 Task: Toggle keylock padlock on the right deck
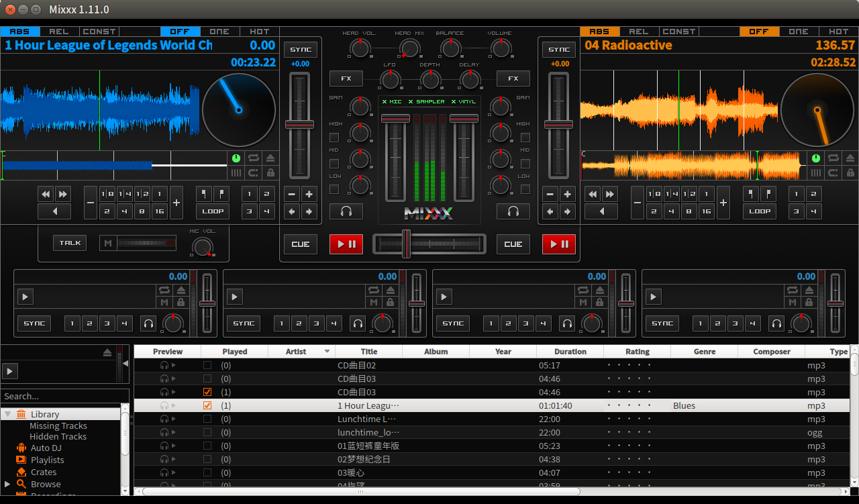click(x=850, y=172)
